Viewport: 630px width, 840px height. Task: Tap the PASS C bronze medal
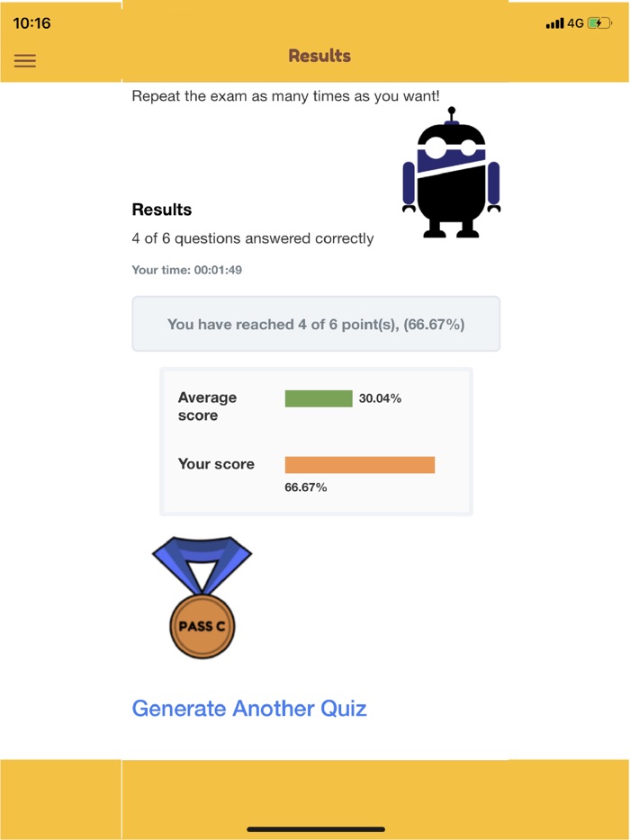[x=202, y=598]
